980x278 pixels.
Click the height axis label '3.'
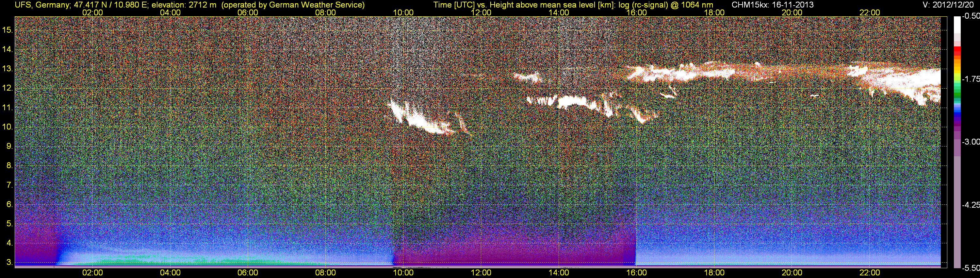[x=9, y=262]
